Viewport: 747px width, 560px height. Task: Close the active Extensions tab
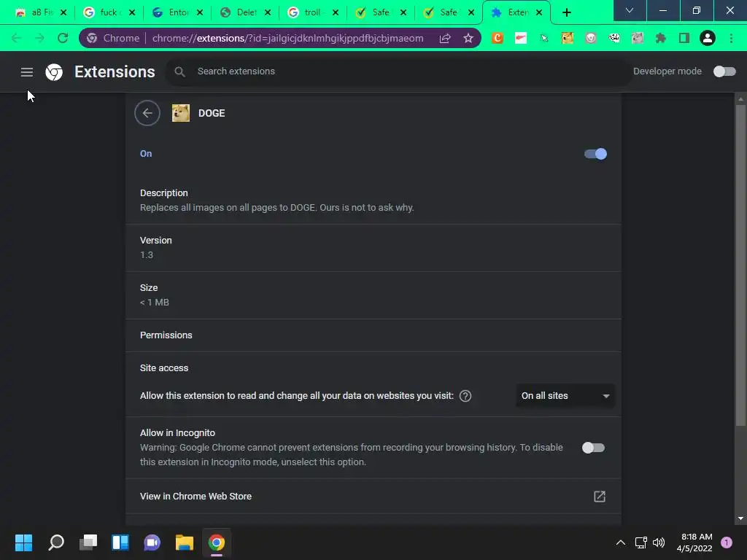tap(539, 13)
